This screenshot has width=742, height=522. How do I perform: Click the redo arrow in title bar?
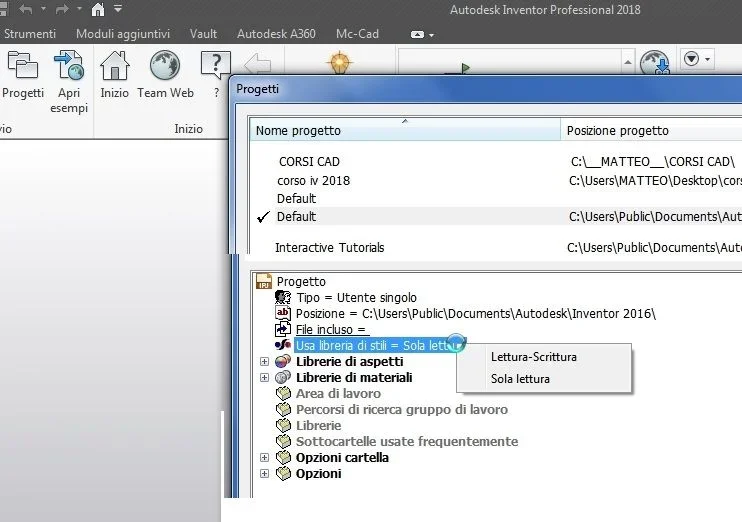coord(62,9)
